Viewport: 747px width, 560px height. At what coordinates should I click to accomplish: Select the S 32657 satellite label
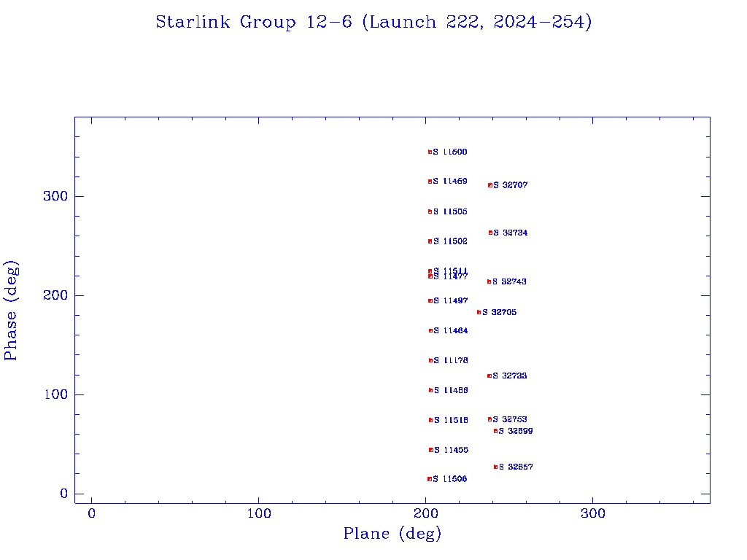pyautogui.click(x=516, y=467)
